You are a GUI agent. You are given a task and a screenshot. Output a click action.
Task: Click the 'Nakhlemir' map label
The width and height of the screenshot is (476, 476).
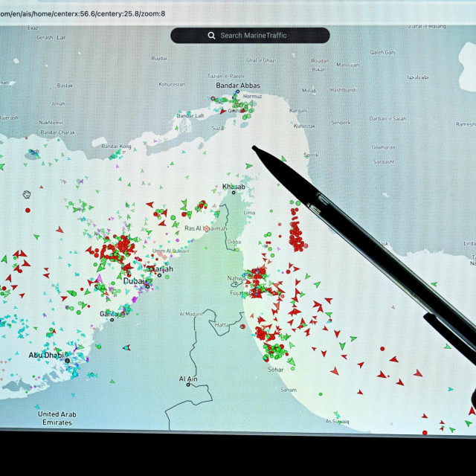[x=51, y=123]
